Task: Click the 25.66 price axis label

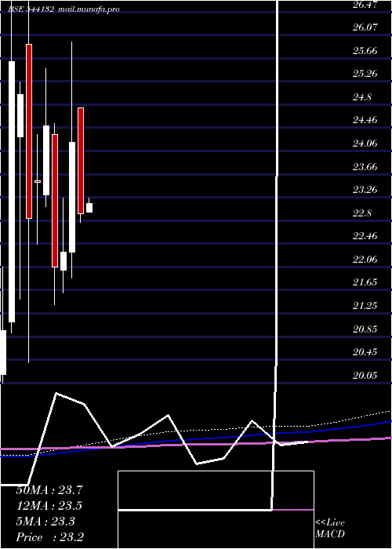Action: [365, 51]
